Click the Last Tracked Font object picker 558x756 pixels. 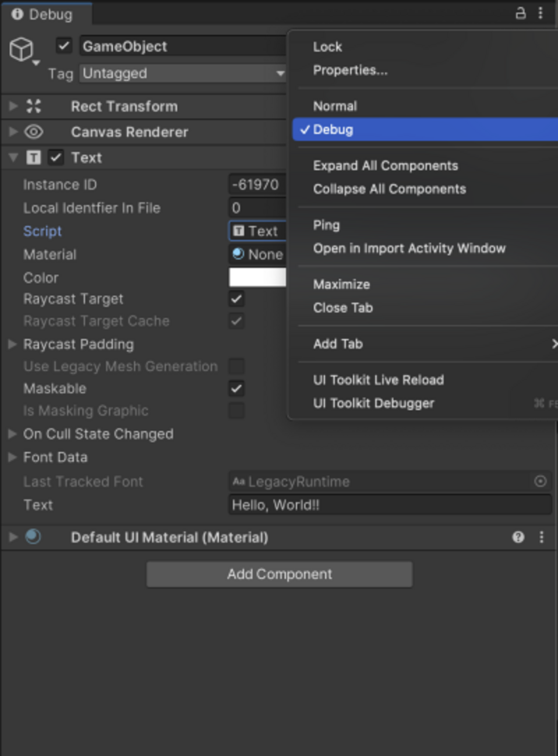pos(540,481)
